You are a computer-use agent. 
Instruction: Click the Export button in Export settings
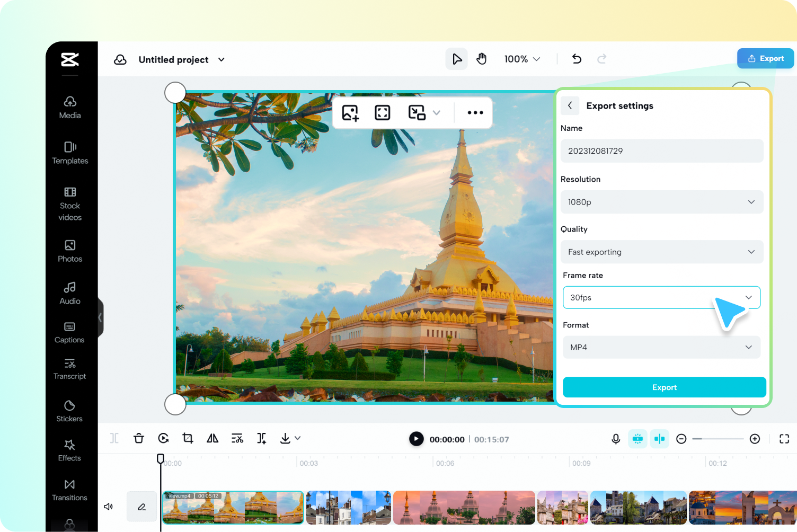click(x=664, y=387)
